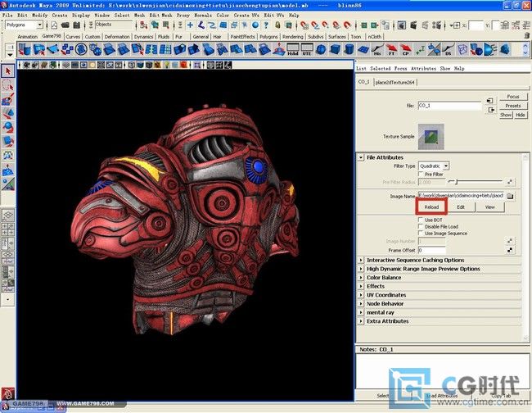Switch to the Rendering shelf tab
The height and width of the screenshot is (413, 532).
292,37
